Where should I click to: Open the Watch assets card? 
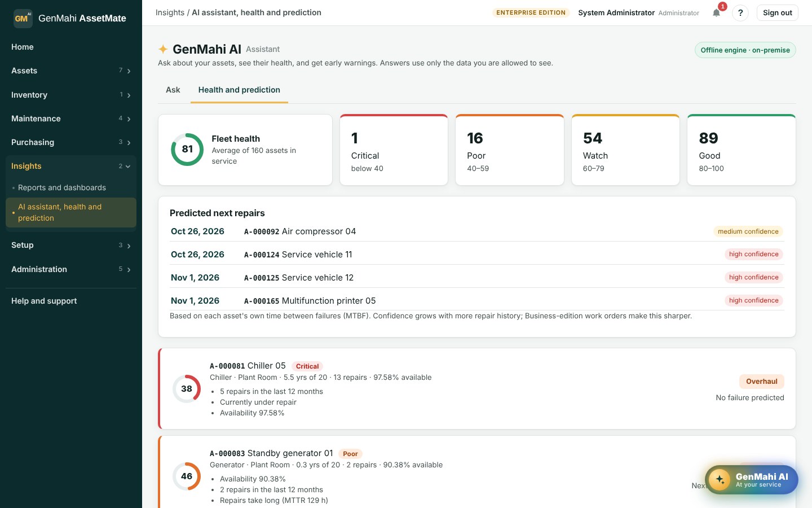(625, 150)
